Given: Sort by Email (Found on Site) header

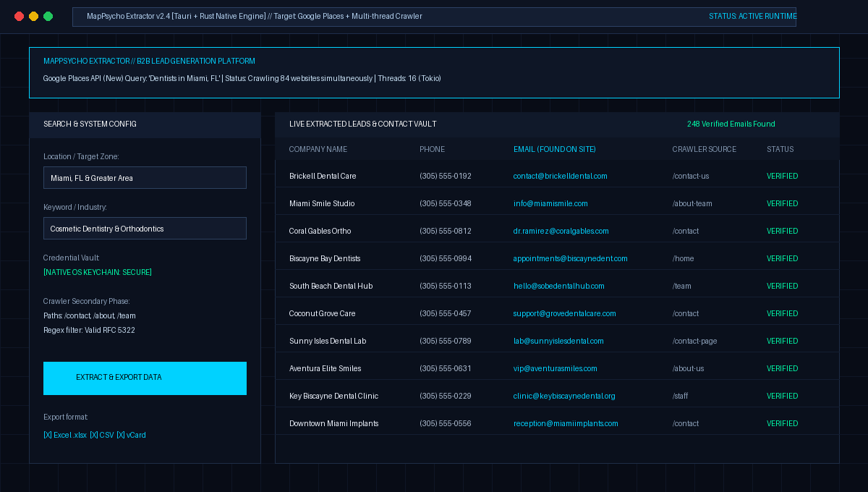Looking at the screenshot, I should coord(555,150).
